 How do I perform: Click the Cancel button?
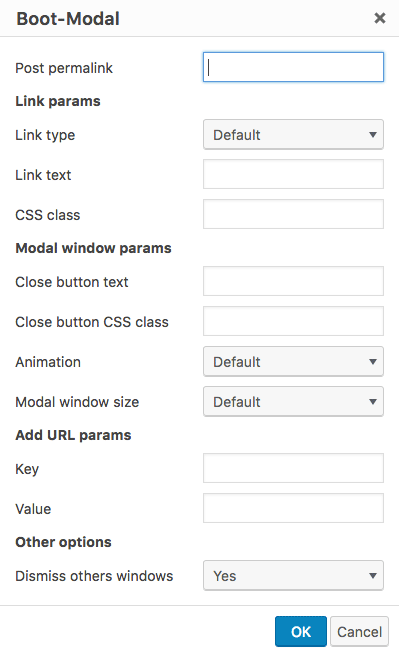359,632
